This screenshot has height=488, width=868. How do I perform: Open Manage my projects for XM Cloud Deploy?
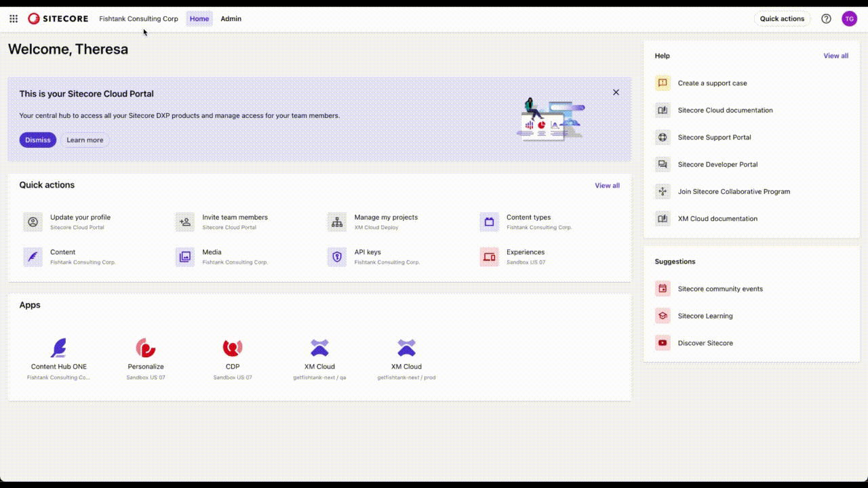pyautogui.click(x=336, y=222)
